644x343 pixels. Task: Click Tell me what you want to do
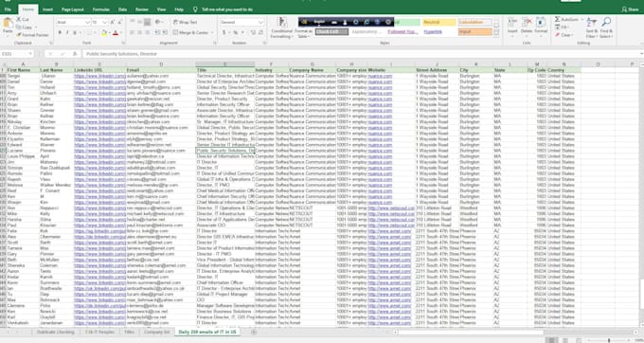tap(227, 9)
